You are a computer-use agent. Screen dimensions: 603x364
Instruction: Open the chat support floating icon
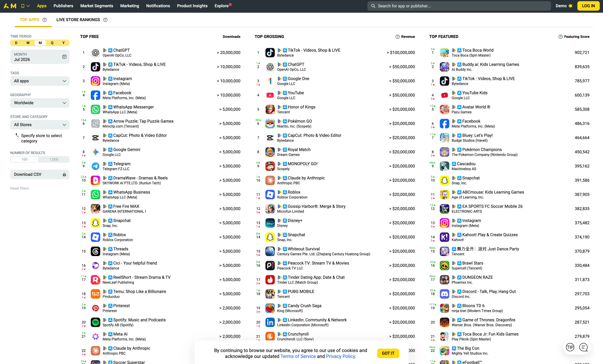pyautogui.click(x=584, y=347)
